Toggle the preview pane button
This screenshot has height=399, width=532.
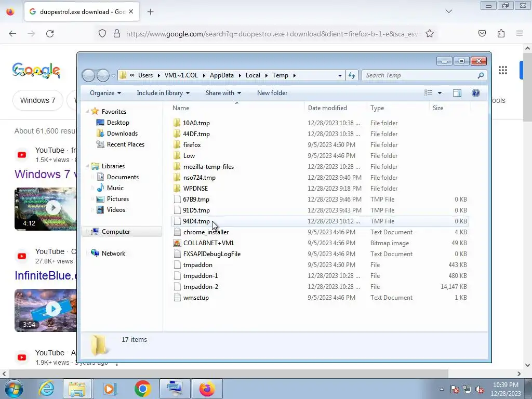point(457,93)
